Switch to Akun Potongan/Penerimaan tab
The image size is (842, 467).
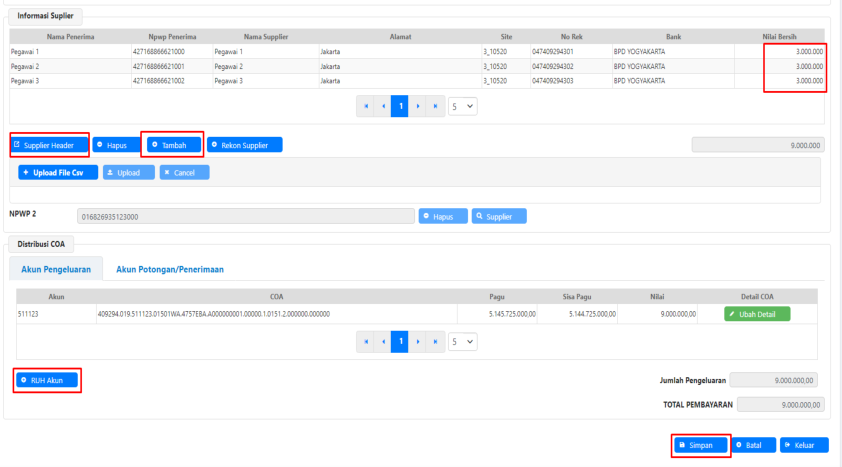pos(169,269)
